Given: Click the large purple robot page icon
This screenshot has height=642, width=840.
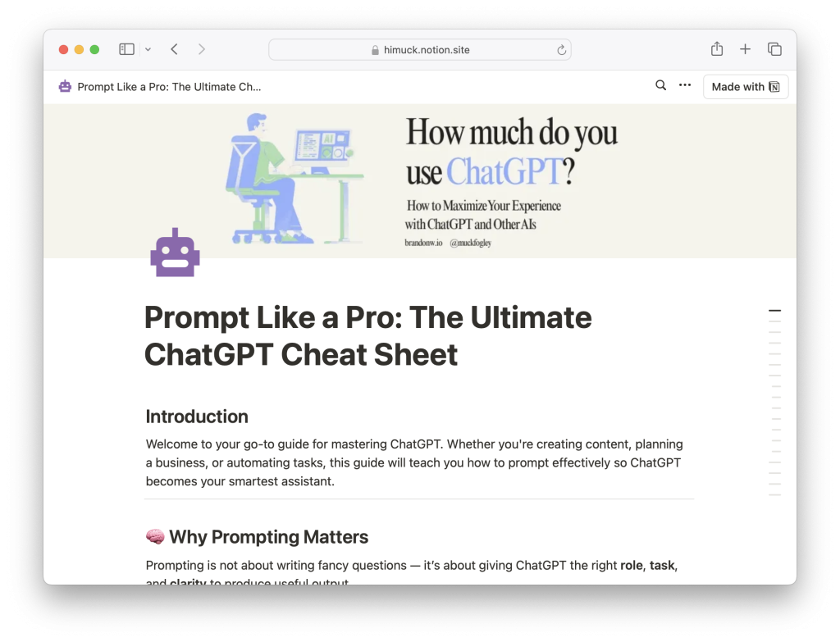Looking at the screenshot, I should (175, 253).
